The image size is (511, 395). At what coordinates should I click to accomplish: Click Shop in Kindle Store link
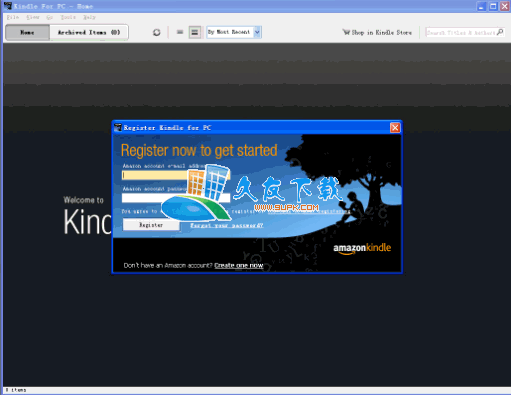(381, 32)
